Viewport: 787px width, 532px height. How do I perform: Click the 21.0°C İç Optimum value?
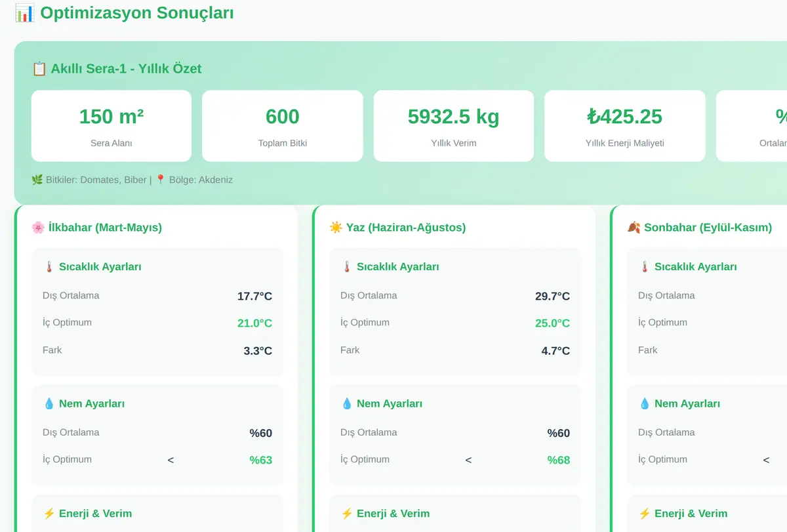(x=254, y=323)
